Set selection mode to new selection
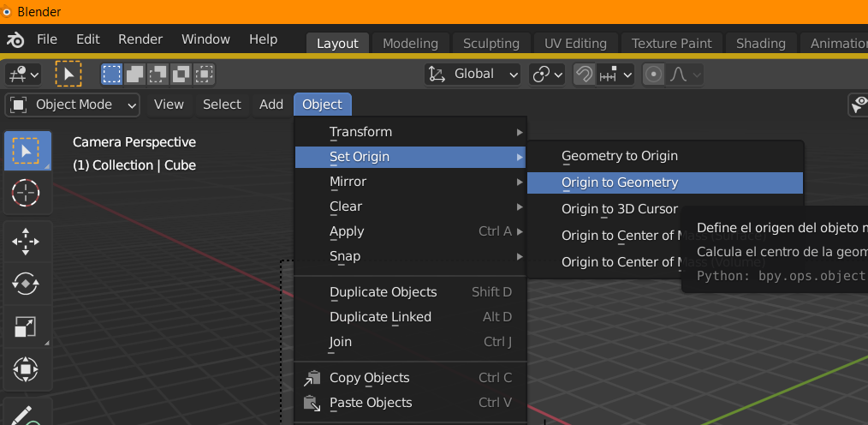The width and height of the screenshot is (868, 425). coord(112,75)
